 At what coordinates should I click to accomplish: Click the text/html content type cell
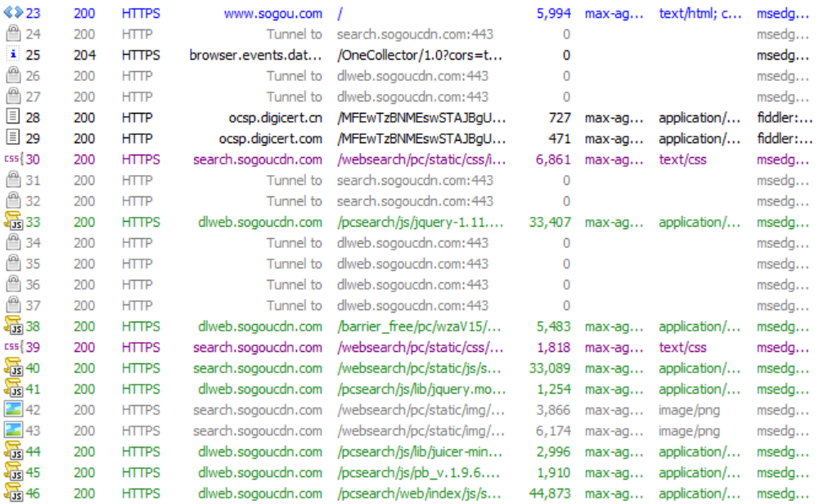pos(700,13)
